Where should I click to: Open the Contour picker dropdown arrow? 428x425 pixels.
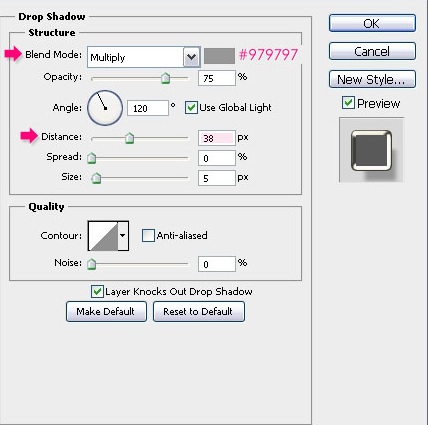123,236
